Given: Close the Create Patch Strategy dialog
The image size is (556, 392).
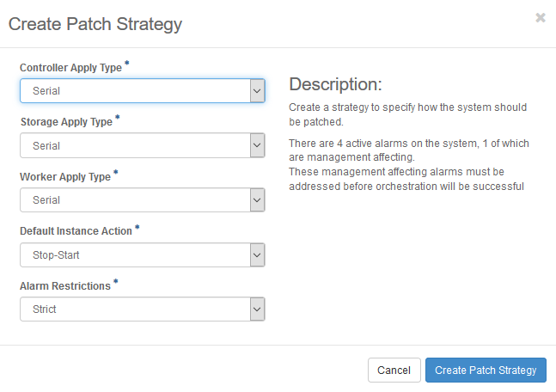Looking at the screenshot, I should point(541,17).
